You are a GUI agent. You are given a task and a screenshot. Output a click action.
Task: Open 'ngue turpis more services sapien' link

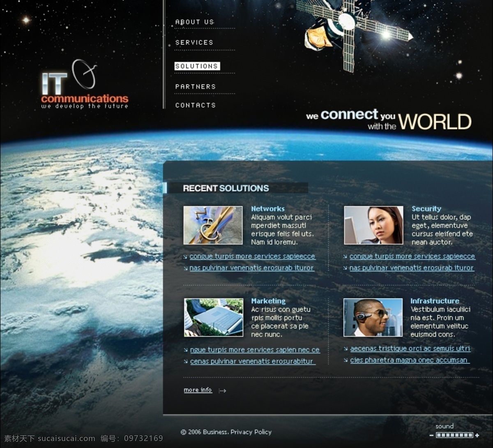(x=255, y=350)
